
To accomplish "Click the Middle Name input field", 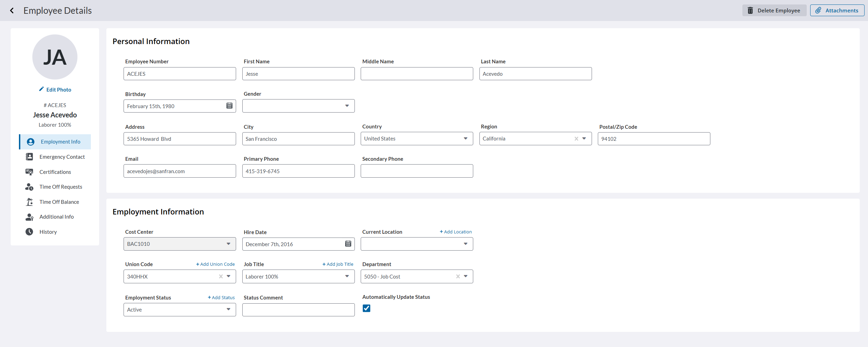I will click(417, 74).
